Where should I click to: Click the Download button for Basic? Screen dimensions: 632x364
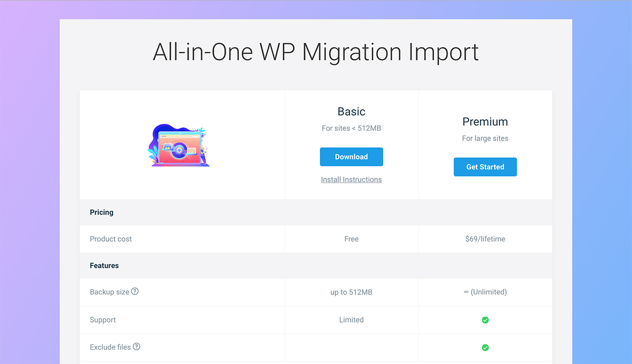(351, 156)
